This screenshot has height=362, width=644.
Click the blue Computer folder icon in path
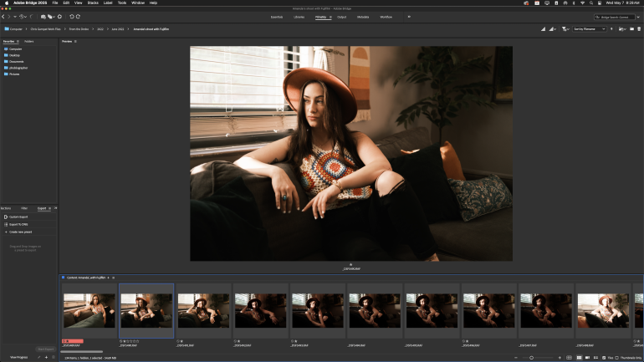(x=7, y=28)
